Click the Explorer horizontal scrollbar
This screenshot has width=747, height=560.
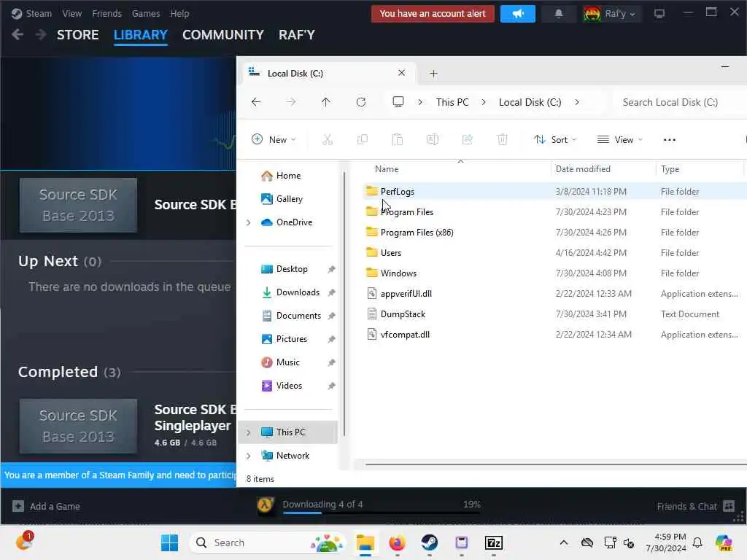555,464
